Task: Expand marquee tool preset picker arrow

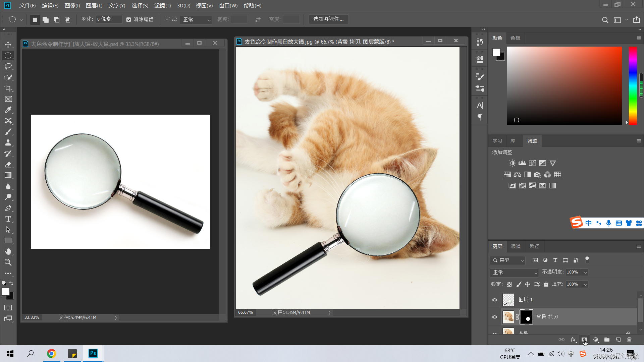Action: coord(21,20)
